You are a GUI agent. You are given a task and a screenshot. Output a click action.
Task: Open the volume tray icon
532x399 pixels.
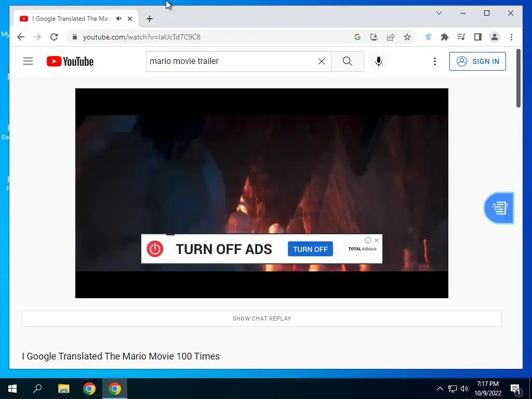point(464,389)
